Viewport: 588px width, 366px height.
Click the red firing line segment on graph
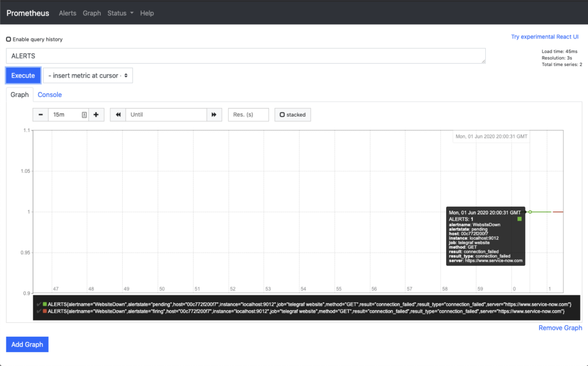[558, 212]
